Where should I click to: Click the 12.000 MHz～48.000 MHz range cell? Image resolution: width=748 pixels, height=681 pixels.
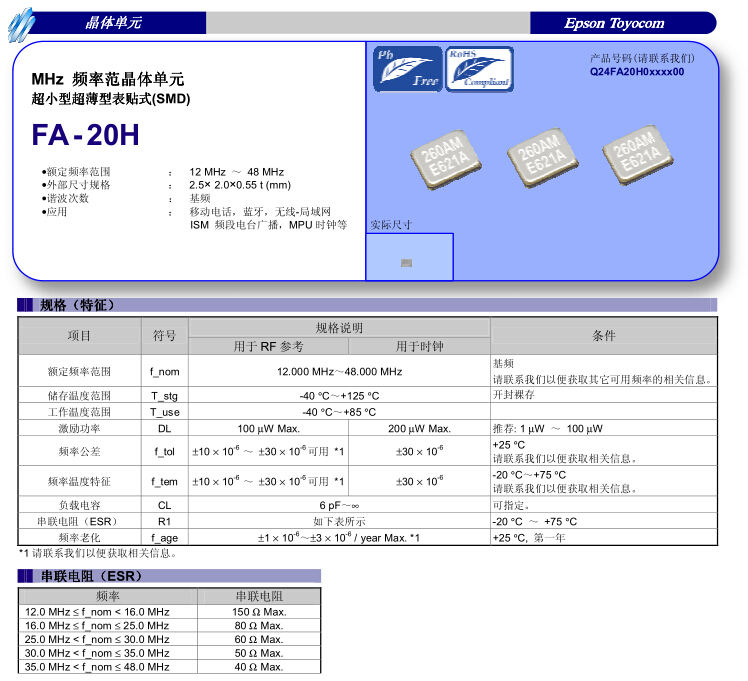(x=339, y=372)
